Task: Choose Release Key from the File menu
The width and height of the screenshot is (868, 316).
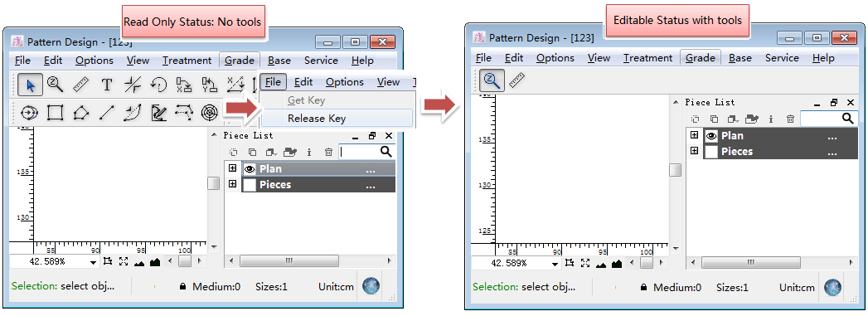Action: pos(317,119)
